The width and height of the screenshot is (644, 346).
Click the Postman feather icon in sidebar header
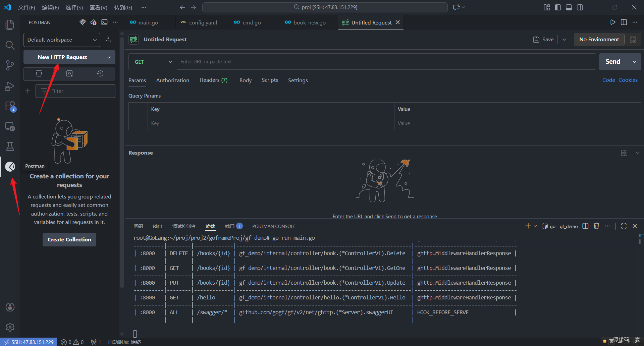(x=83, y=22)
